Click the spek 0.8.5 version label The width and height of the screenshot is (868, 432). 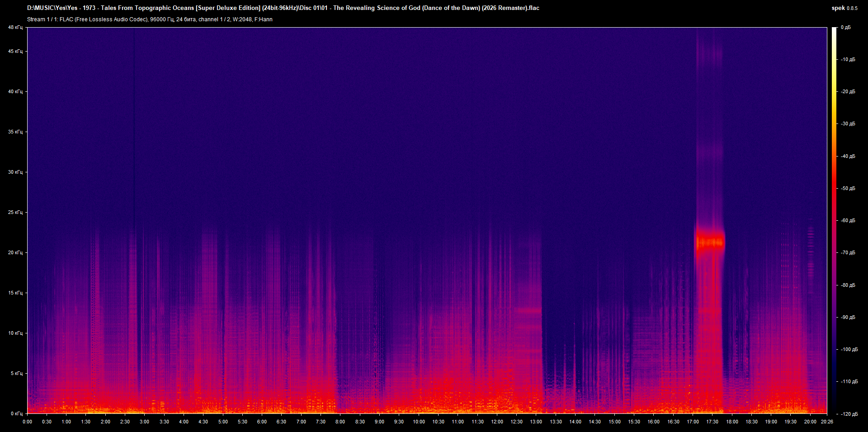(844, 8)
